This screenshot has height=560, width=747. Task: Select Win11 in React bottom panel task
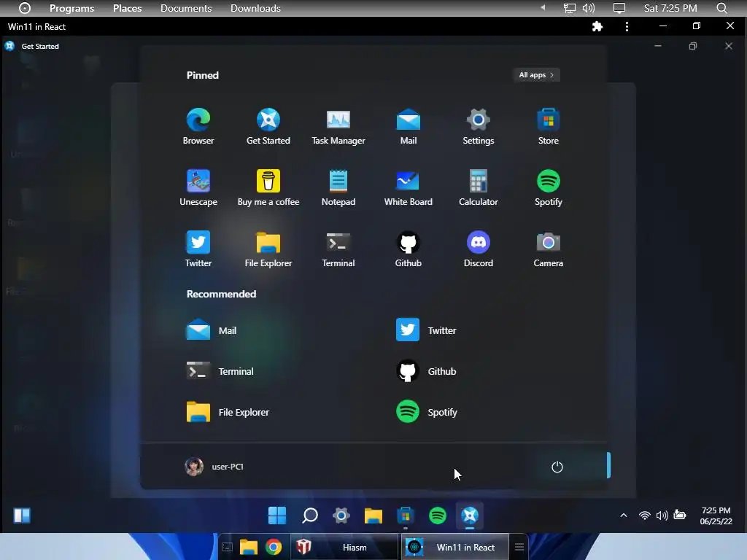tap(455, 547)
